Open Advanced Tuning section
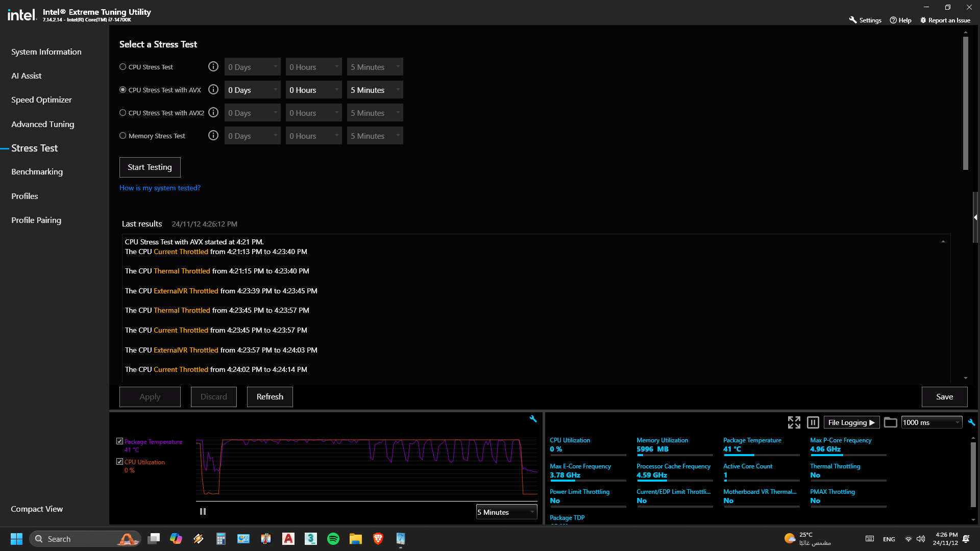Image resolution: width=980 pixels, height=551 pixels. coord(43,124)
